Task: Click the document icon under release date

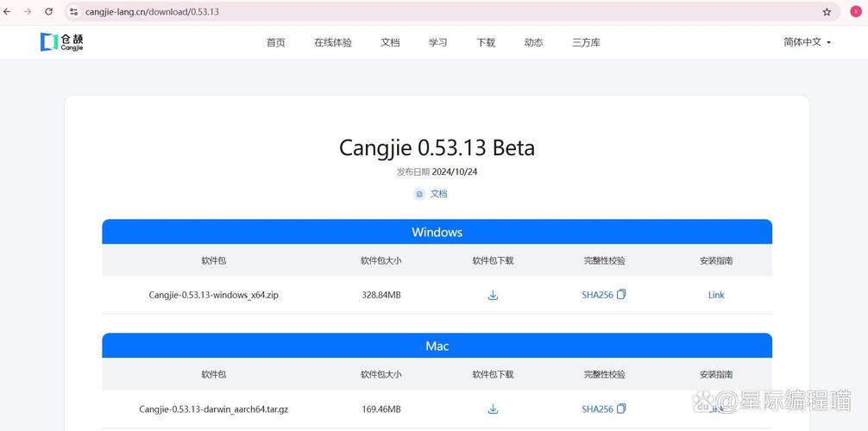Action: coord(419,194)
